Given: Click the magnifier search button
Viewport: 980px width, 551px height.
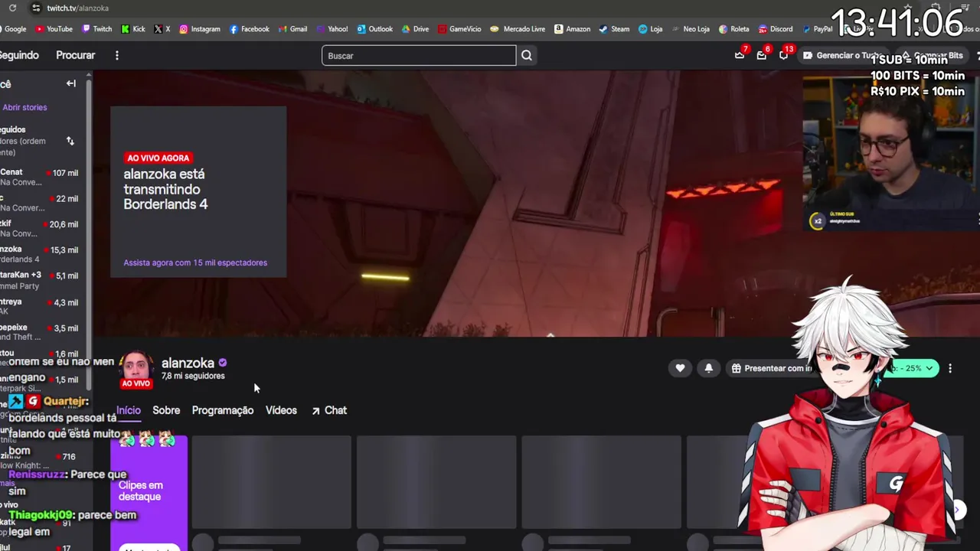Looking at the screenshot, I should (x=527, y=55).
